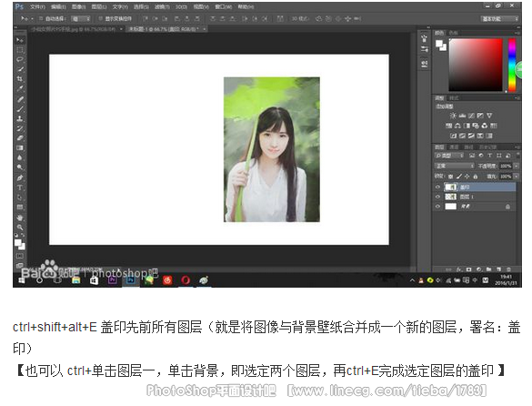Open the layer filter type dropdown

[449, 156]
